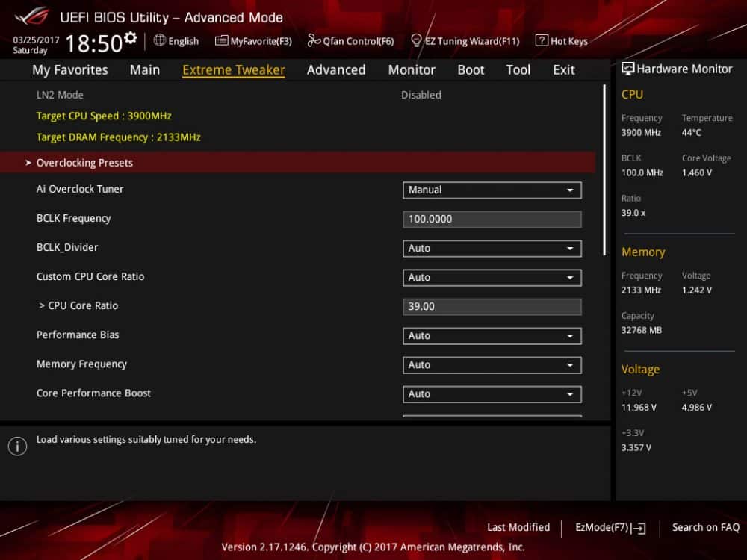Click the Memory Voltage 1.242 V reading
Screen dimensions: 747x560
pos(696,290)
